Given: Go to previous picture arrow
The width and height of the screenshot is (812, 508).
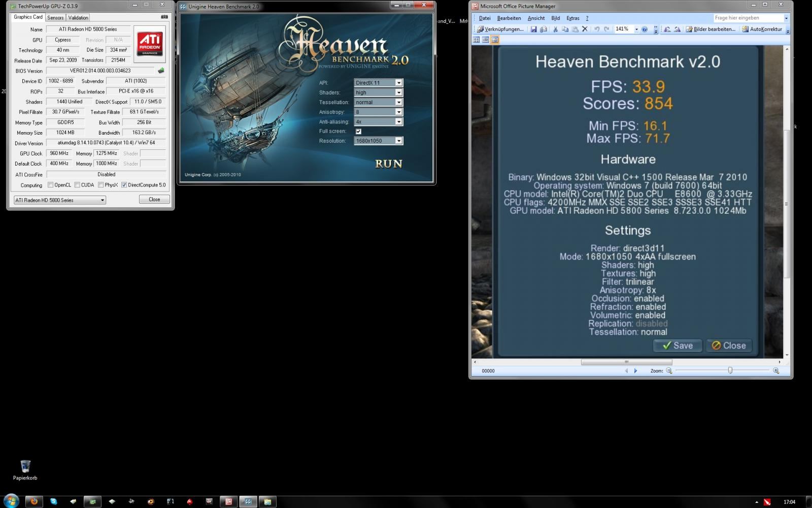Looking at the screenshot, I should tap(626, 371).
